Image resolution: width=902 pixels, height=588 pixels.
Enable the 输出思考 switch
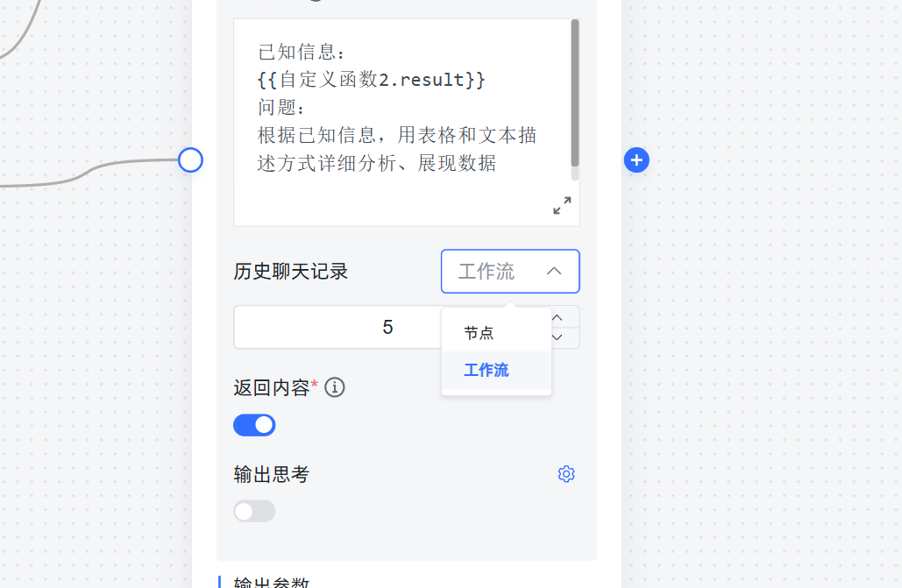254,511
